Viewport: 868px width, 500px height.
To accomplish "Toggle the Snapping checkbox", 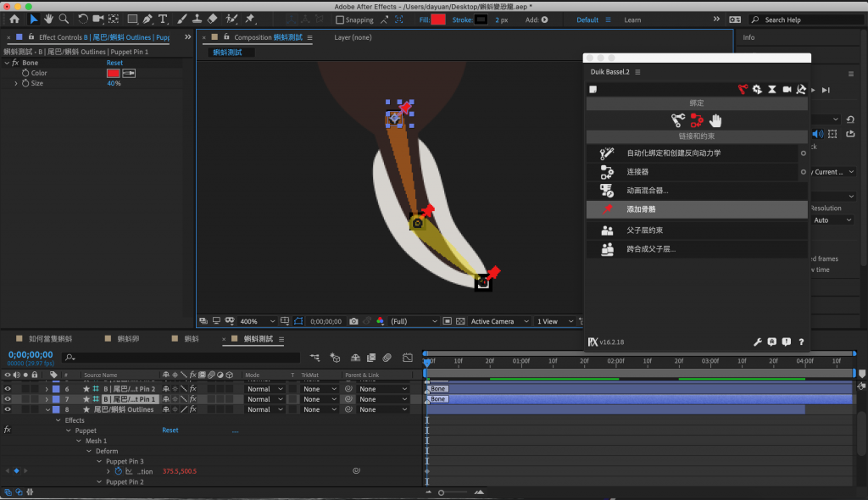I will [340, 20].
